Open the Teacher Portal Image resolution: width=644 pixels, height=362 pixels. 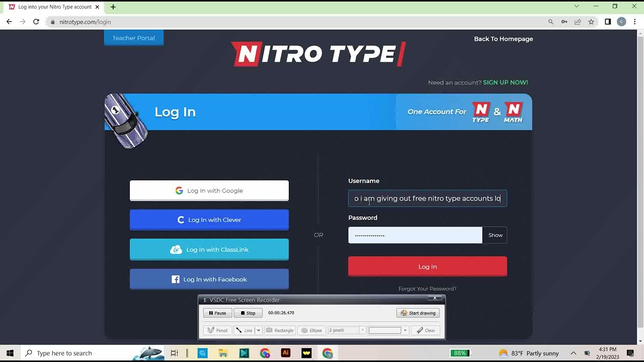(x=134, y=38)
